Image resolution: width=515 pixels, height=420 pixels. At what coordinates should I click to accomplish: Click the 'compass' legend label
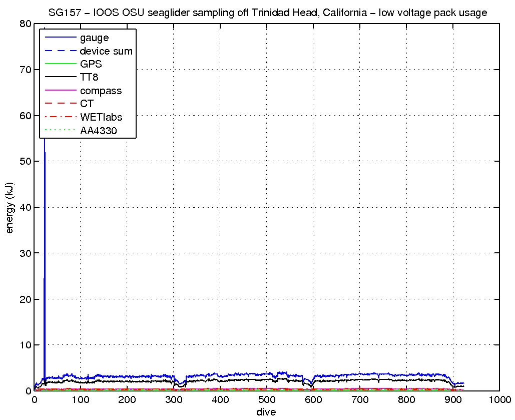pos(101,91)
